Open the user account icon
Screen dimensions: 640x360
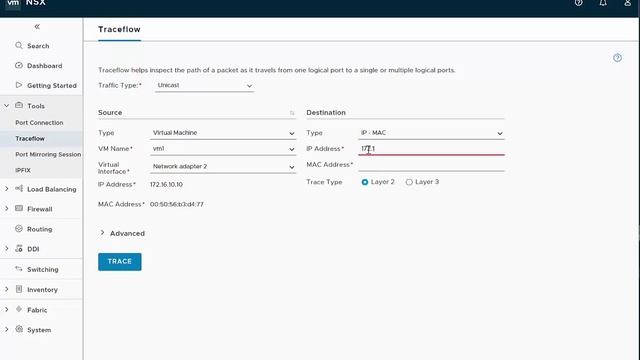pos(627,3)
